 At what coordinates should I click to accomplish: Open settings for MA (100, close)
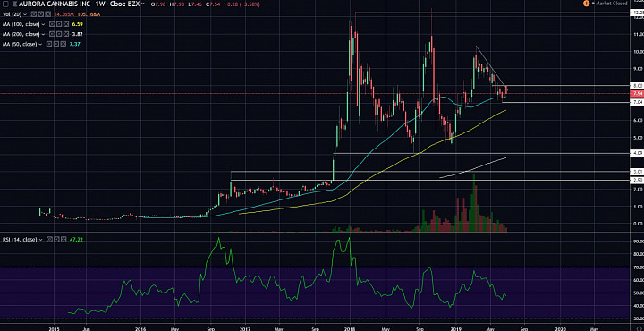point(59,24)
